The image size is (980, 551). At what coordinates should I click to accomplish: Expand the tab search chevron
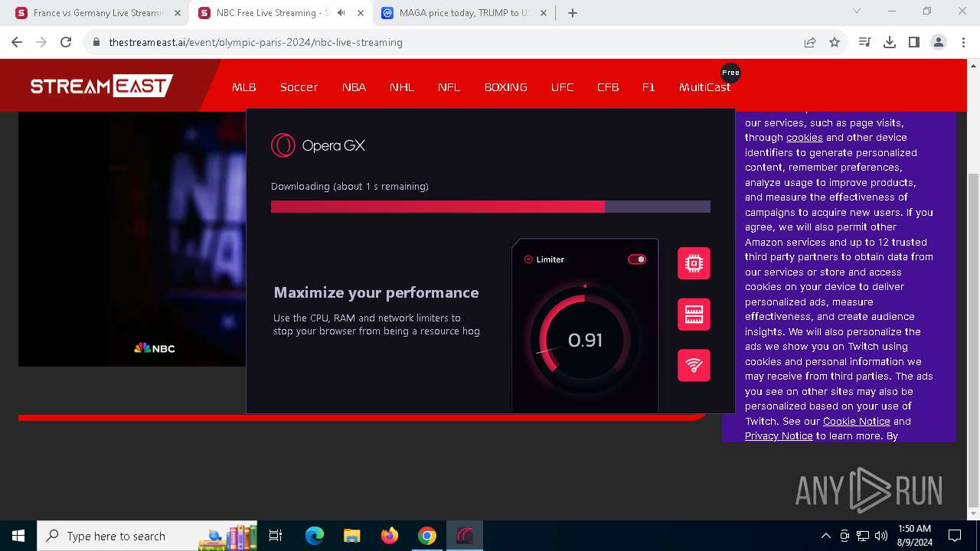[x=857, y=11]
